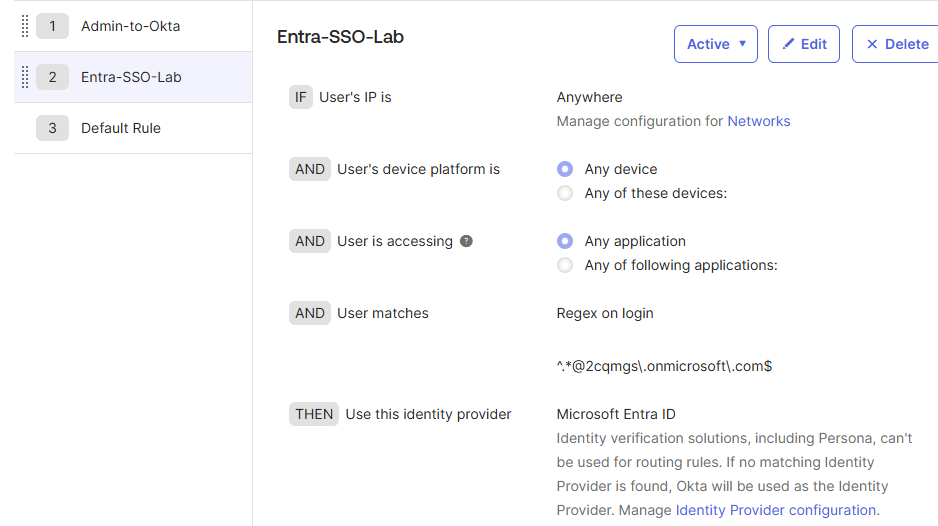
Task: Select Default Rule in the list
Action: (x=133, y=128)
